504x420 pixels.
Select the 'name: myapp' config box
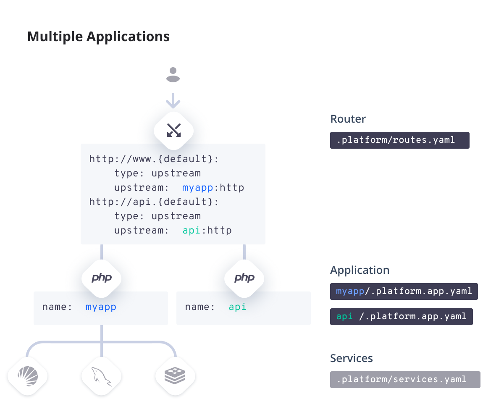101,309
